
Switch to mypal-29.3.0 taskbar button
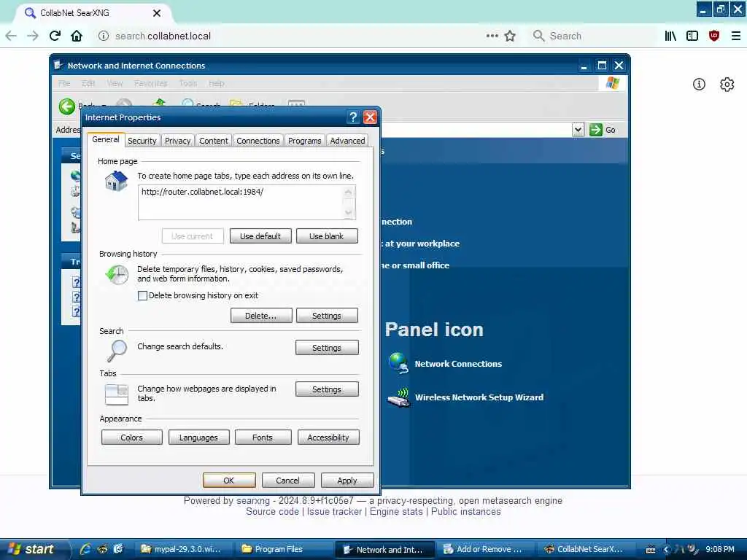pyautogui.click(x=184, y=549)
